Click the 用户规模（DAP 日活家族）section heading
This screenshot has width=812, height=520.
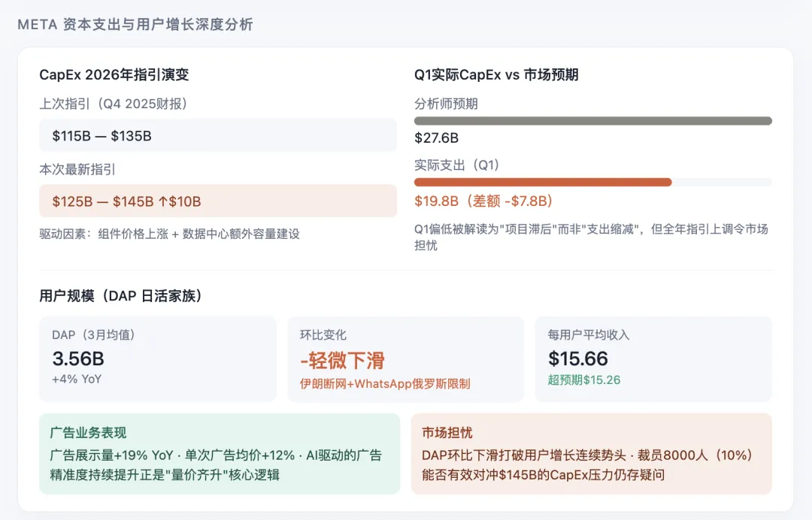(x=120, y=296)
